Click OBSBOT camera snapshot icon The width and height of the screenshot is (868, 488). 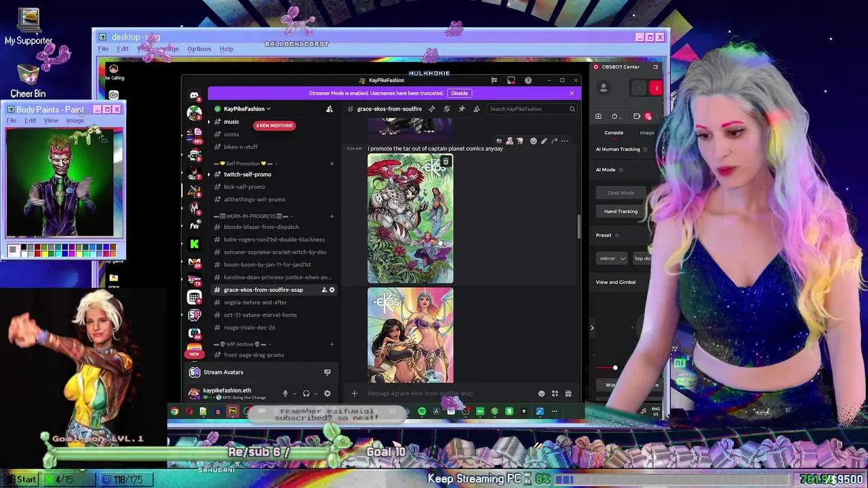click(598, 116)
